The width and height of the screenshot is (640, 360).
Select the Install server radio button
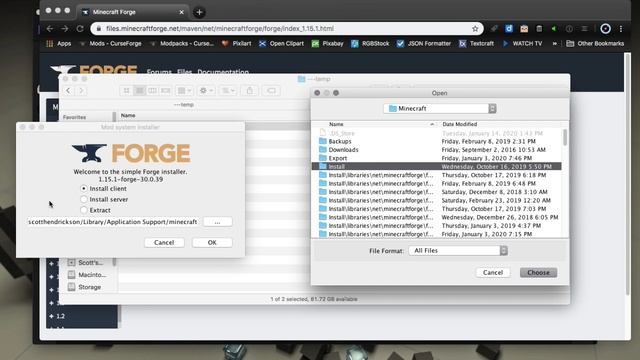click(84, 199)
